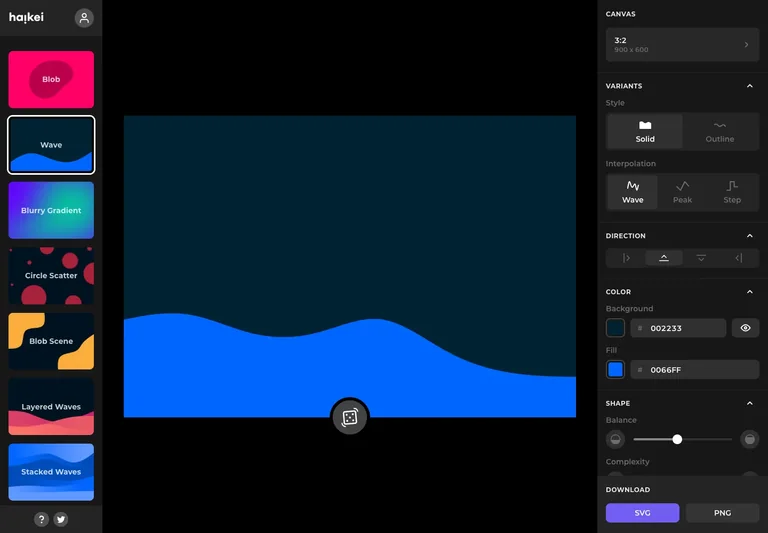768x533 pixels.
Task: Select the Outline style option
Action: (720, 132)
